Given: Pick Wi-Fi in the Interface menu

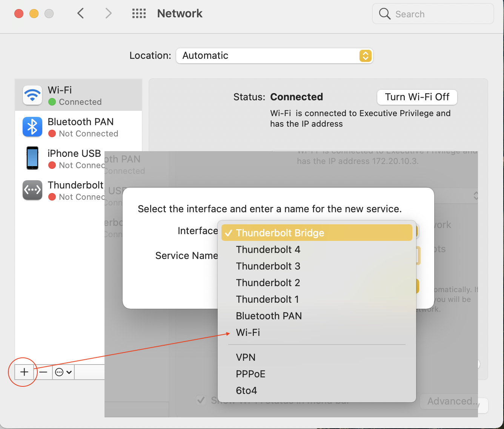Looking at the screenshot, I should click(x=317, y=332).
